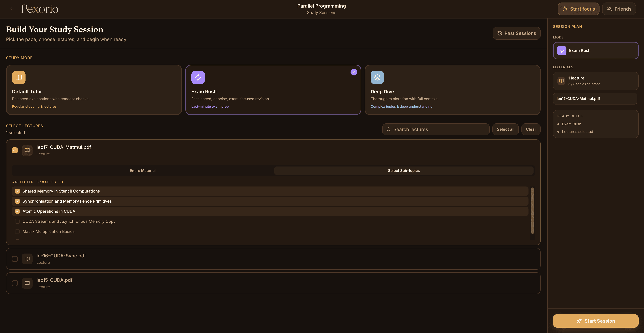This screenshot has height=333, width=644.
Task: Click the checkmark badge on Exam Rush card
Action: pyautogui.click(x=354, y=72)
